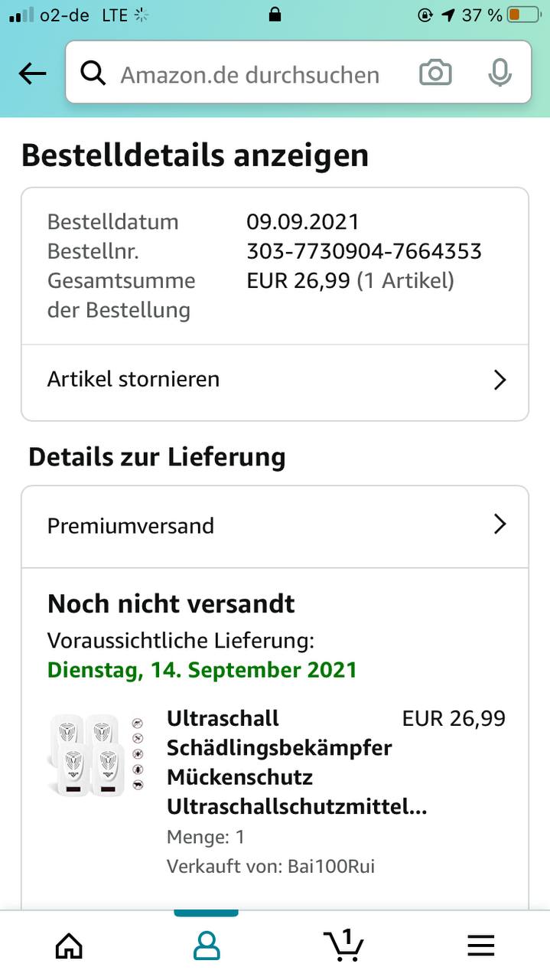The image size is (550, 980).
Task: Tap the search magnifier icon
Action: pyautogui.click(x=93, y=73)
